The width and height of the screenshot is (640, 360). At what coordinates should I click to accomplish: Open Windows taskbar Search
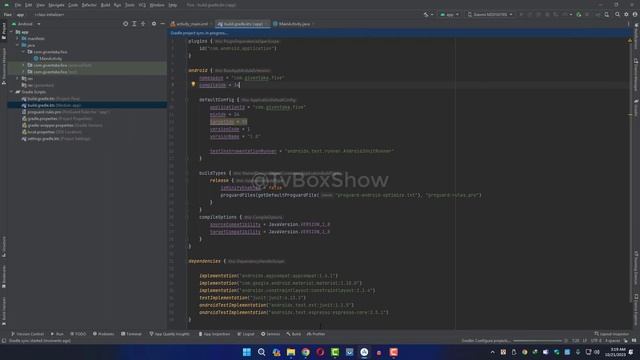click(262, 352)
